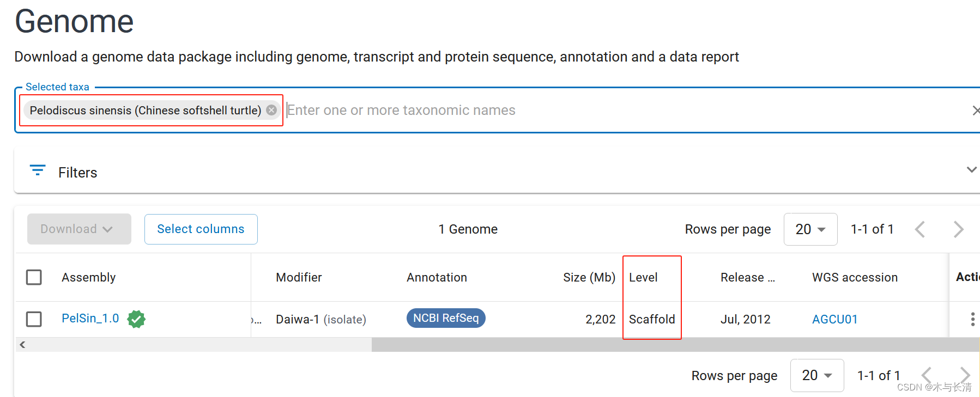Screen dimensions: 980x397
Task: Open top Rows per page dropdown
Action: [810, 229]
